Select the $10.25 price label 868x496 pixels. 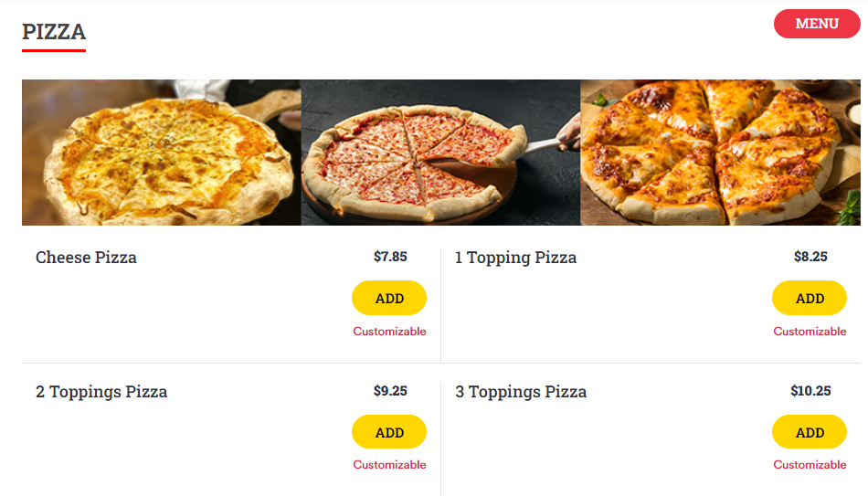point(810,391)
